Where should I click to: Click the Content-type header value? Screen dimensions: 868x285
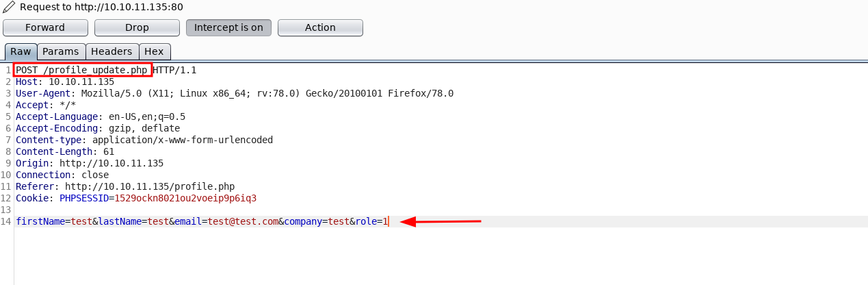point(183,140)
